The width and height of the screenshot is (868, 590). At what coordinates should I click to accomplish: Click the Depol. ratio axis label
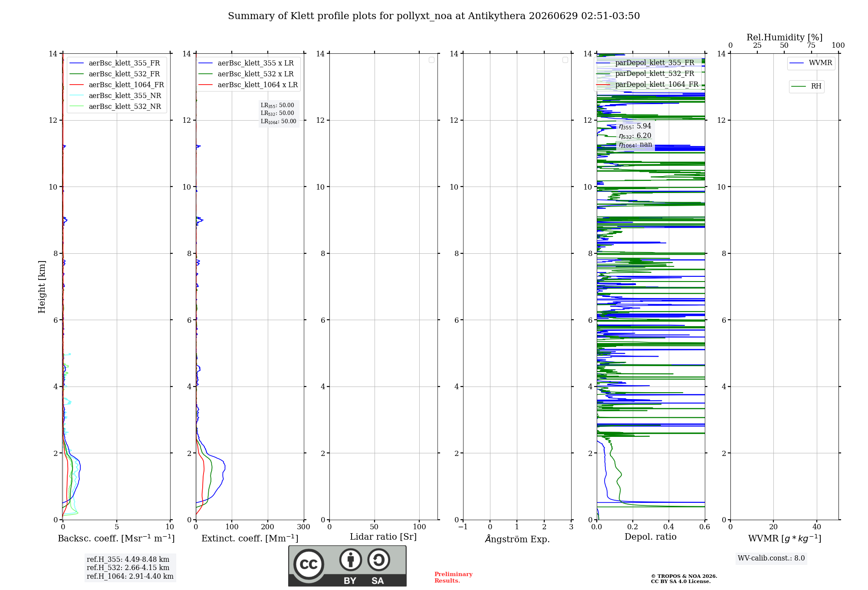(650, 537)
